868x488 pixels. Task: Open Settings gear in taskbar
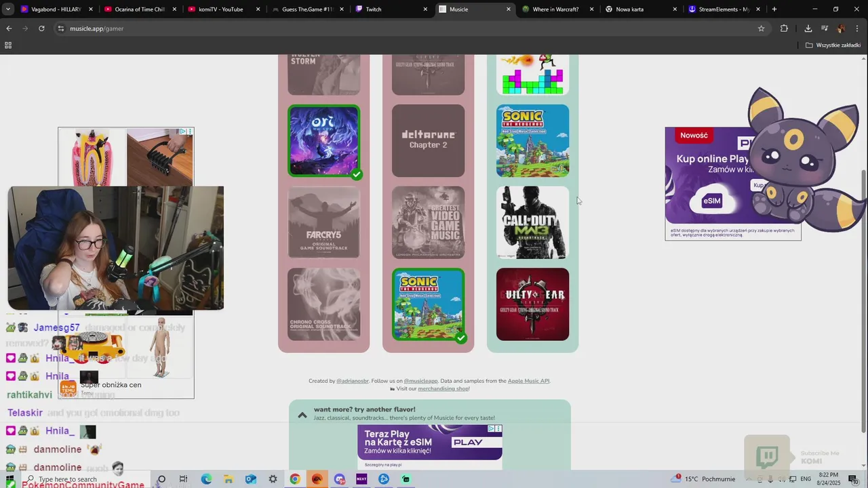pos(273,479)
